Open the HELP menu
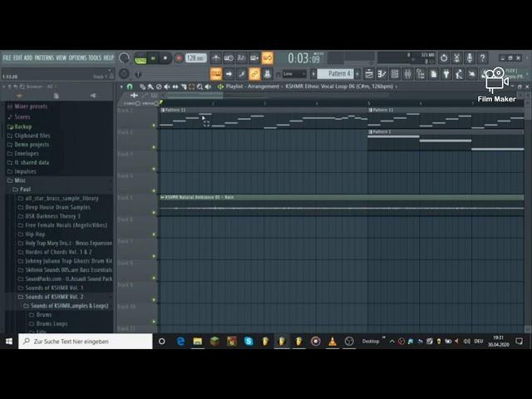Screen dimensions: 532x399 [x=109, y=57]
